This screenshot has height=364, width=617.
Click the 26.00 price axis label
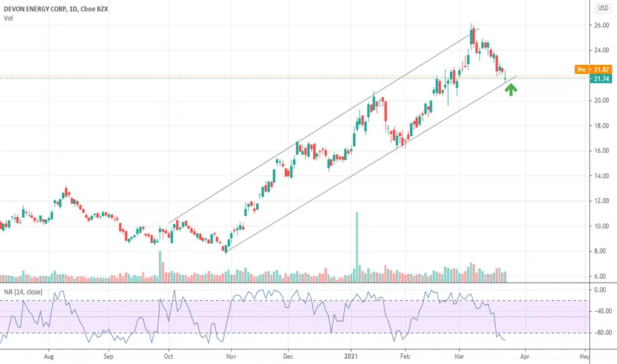(x=601, y=25)
